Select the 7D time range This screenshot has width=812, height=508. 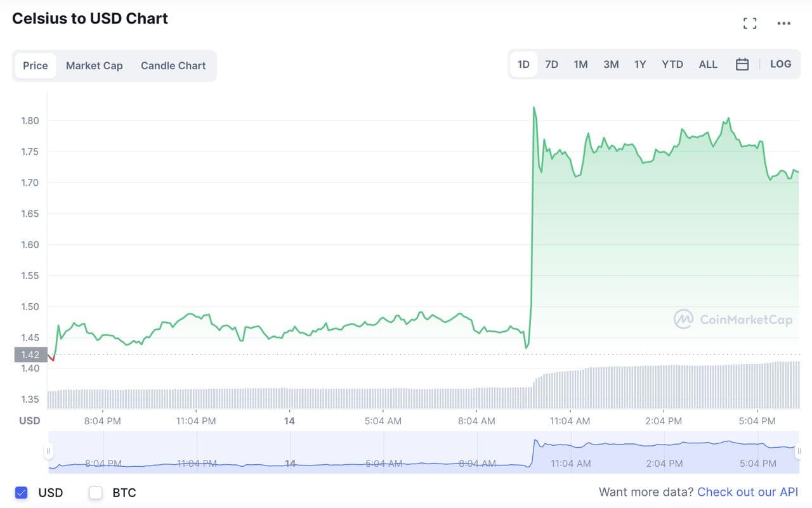552,64
